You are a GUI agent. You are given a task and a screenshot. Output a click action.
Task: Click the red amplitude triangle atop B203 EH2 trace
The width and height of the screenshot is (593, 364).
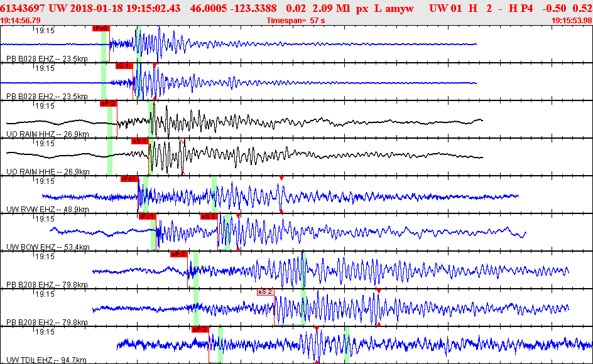[379, 291]
